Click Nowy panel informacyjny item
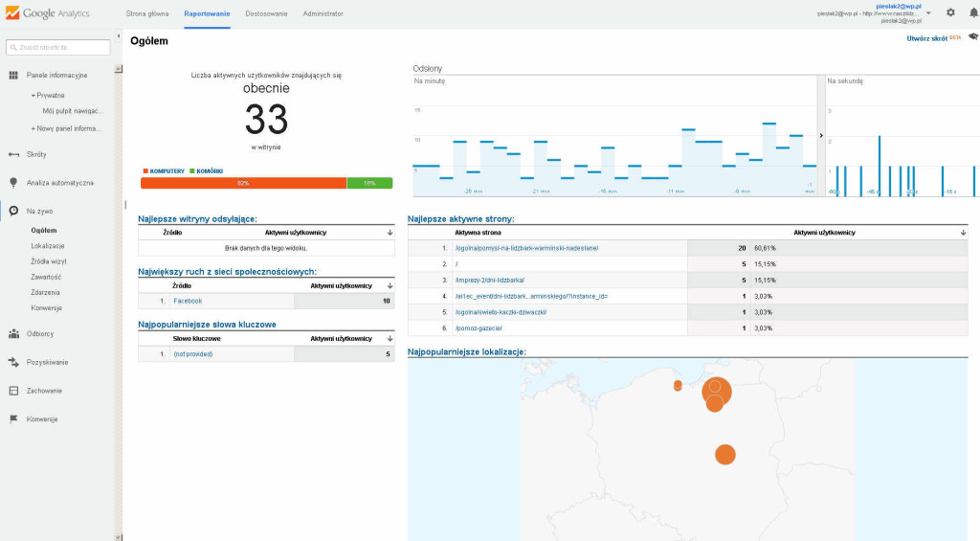This screenshot has height=541, width=980. tap(66, 129)
